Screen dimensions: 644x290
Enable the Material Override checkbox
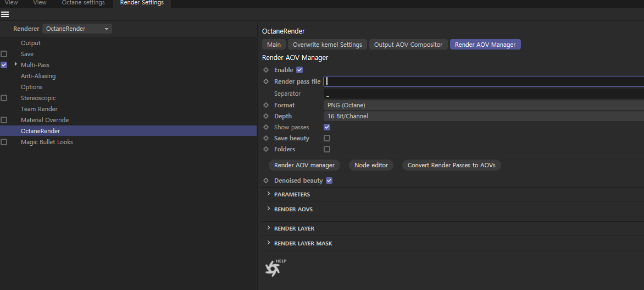point(4,120)
